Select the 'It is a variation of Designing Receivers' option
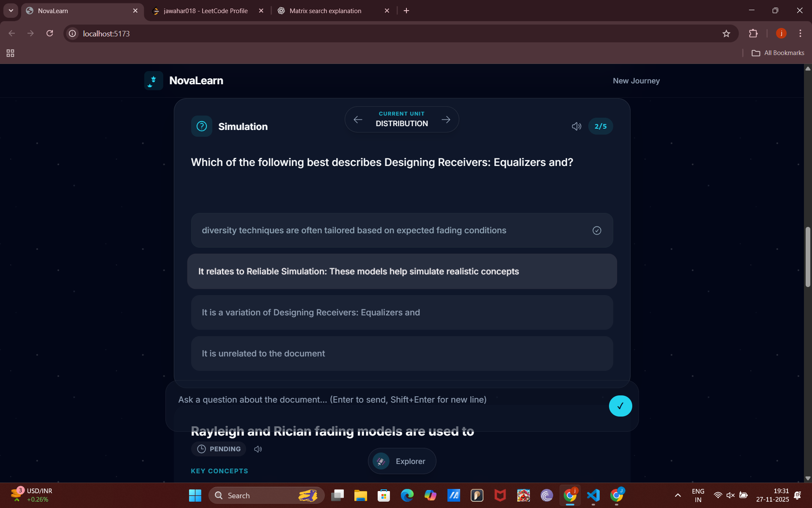The height and width of the screenshot is (508, 812). pos(402,312)
